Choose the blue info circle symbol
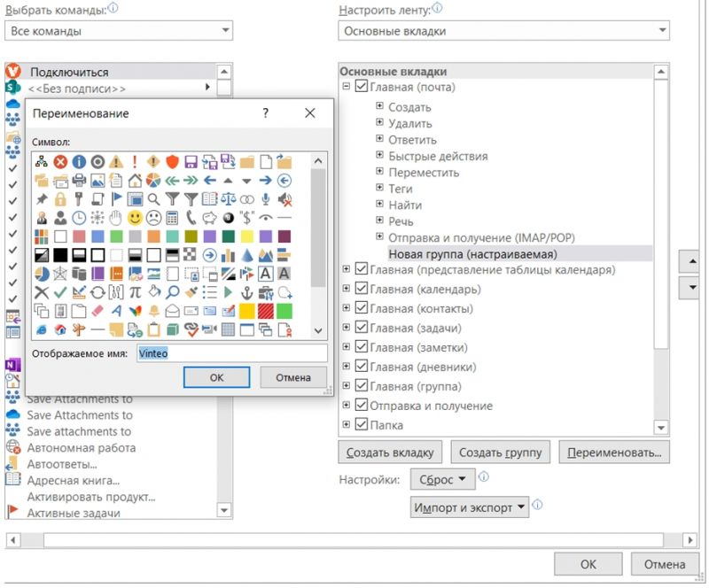Viewport: 709px width, 588px height. tap(79, 161)
